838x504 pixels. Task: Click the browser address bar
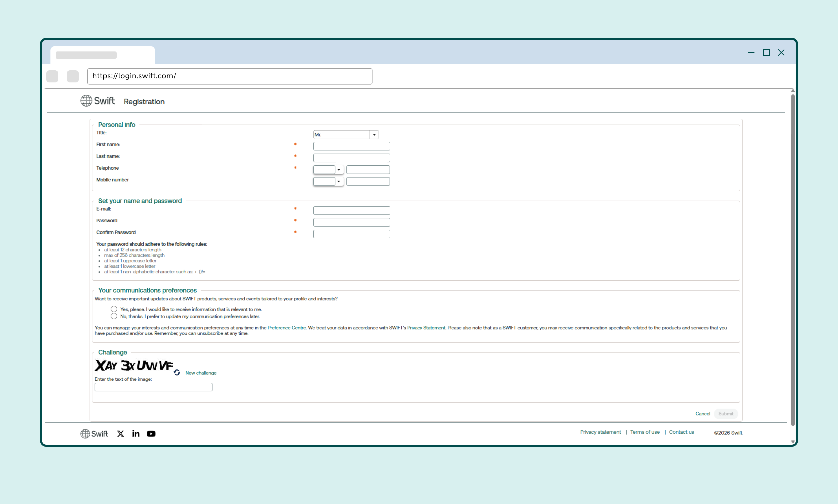[x=230, y=76]
